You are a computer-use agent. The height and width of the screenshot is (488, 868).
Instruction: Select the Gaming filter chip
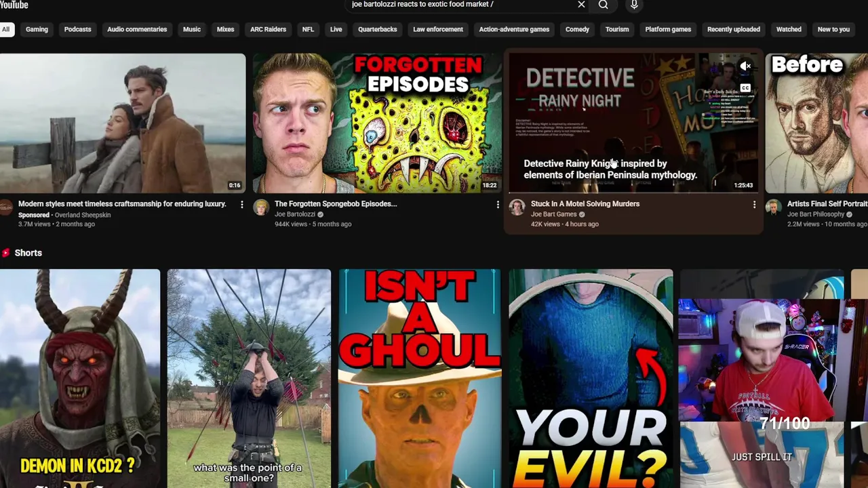[37, 29]
